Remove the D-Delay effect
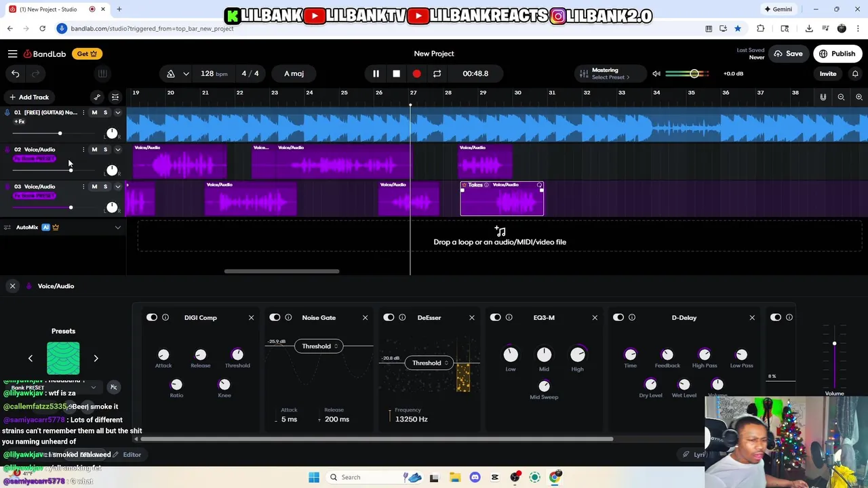This screenshot has height=488, width=868. 752,317
